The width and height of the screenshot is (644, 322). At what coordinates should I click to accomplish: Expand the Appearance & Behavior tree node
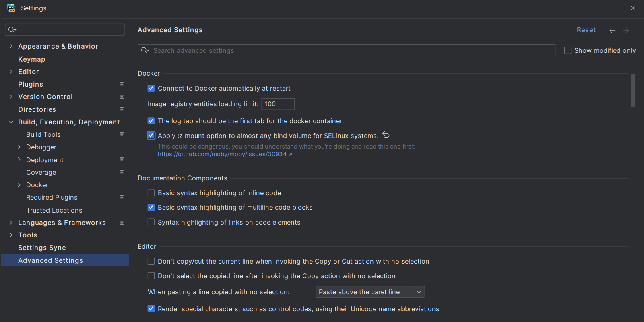tap(11, 46)
